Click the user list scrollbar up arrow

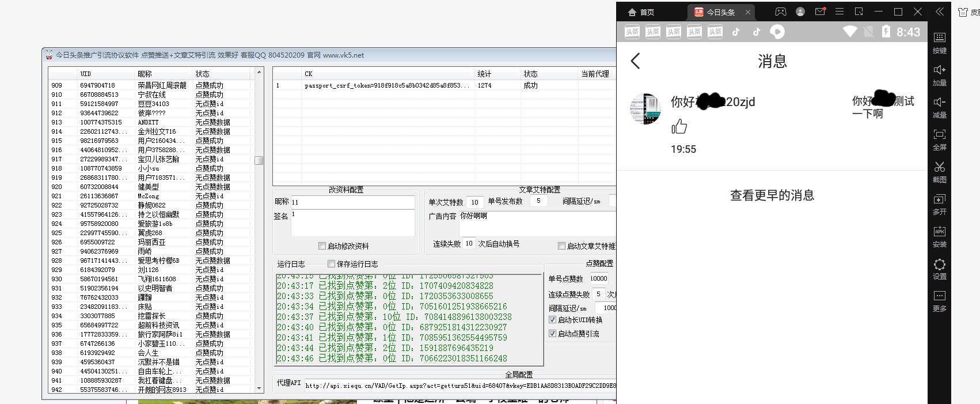click(259, 72)
